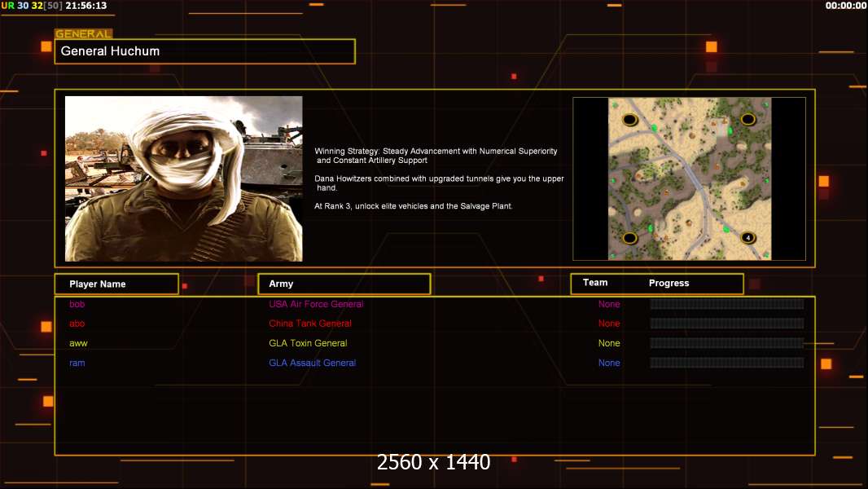Image resolution: width=868 pixels, height=489 pixels.
Task: Select player bob in the list
Action: coord(77,304)
